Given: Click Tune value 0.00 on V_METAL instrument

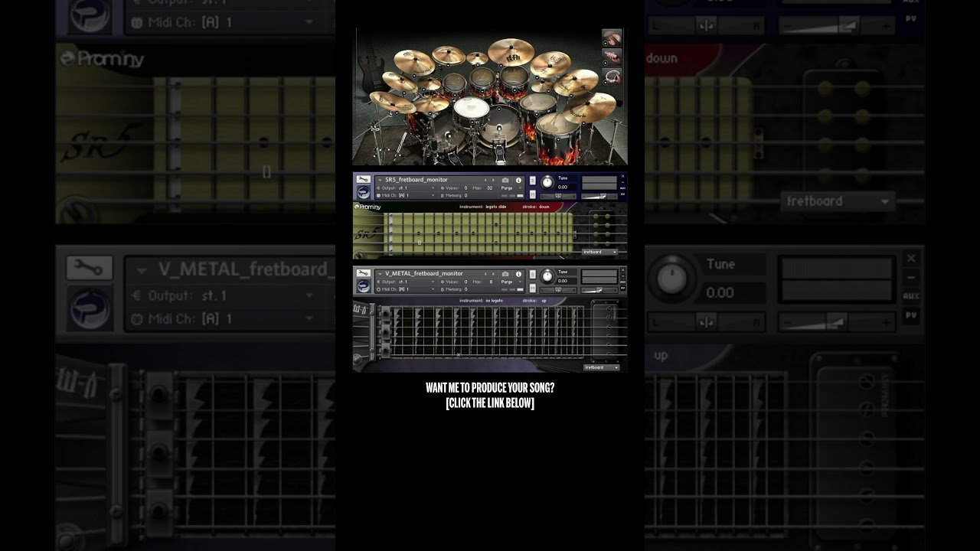Looking at the screenshot, I should [563, 281].
